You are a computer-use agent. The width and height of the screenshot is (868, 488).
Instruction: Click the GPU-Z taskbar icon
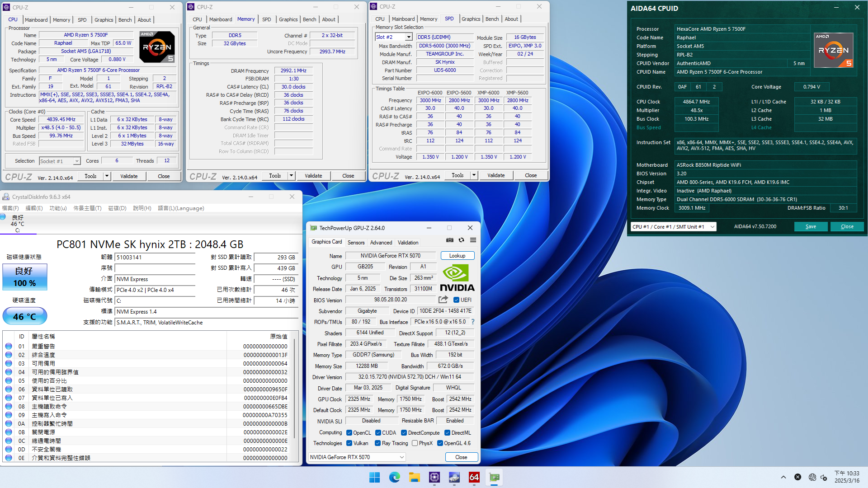pos(494,477)
